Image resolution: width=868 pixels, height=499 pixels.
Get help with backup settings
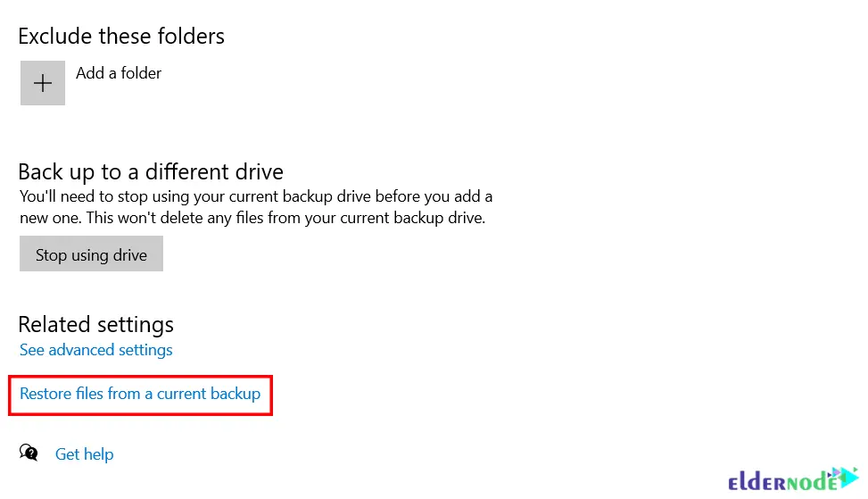84,454
